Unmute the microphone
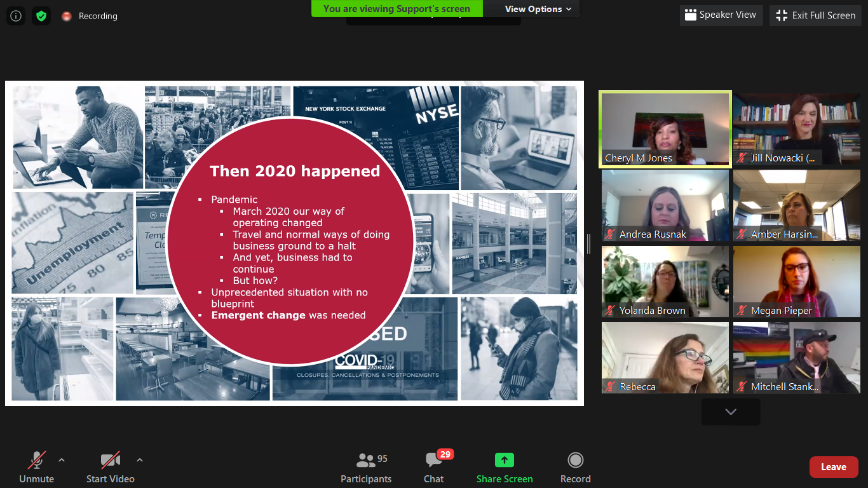The image size is (868, 488). pos(37,467)
